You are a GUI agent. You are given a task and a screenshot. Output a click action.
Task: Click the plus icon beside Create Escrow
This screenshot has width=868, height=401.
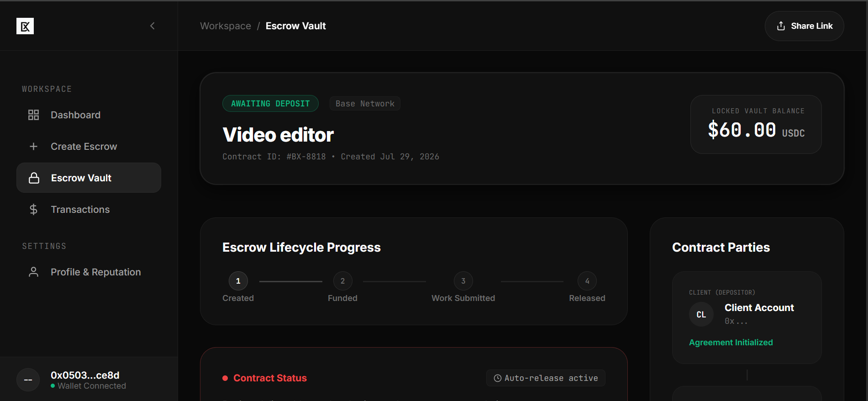tap(33, 146)
